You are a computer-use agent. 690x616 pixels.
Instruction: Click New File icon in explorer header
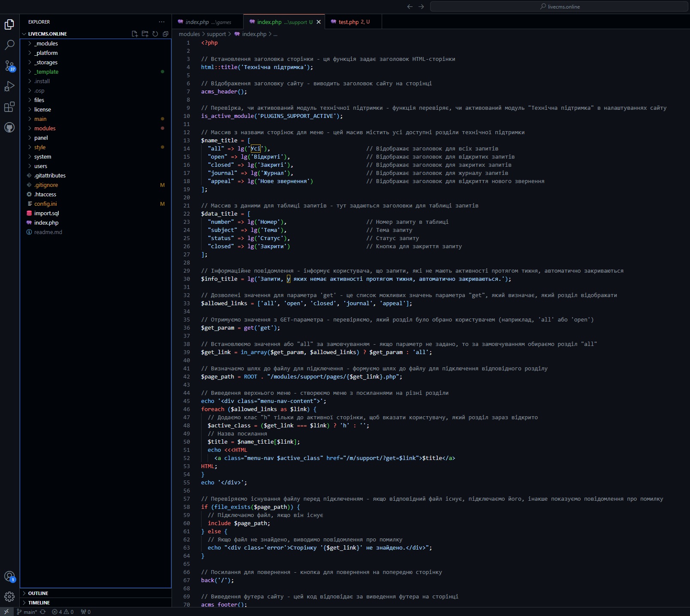click(135, 34)
